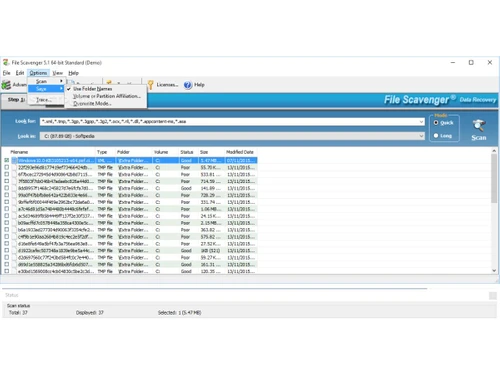The image size is (500, 375).
Task: Click the file icon of the 5.47 MB row
Action: pos(14,160)
